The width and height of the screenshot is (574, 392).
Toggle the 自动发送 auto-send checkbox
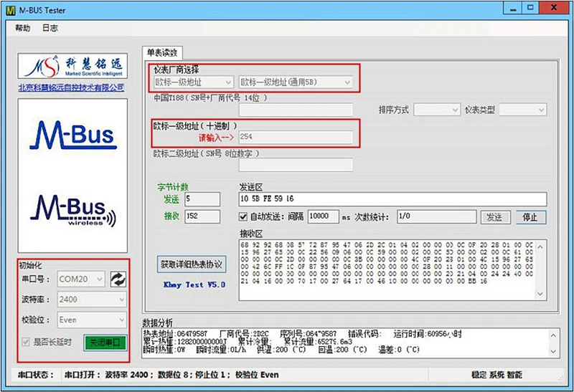coord(243,216)
